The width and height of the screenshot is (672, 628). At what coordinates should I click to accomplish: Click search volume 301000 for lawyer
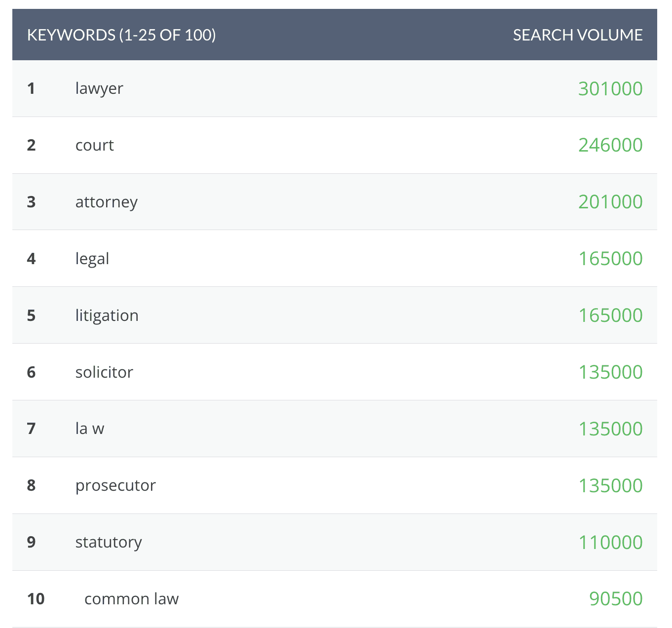610,89
